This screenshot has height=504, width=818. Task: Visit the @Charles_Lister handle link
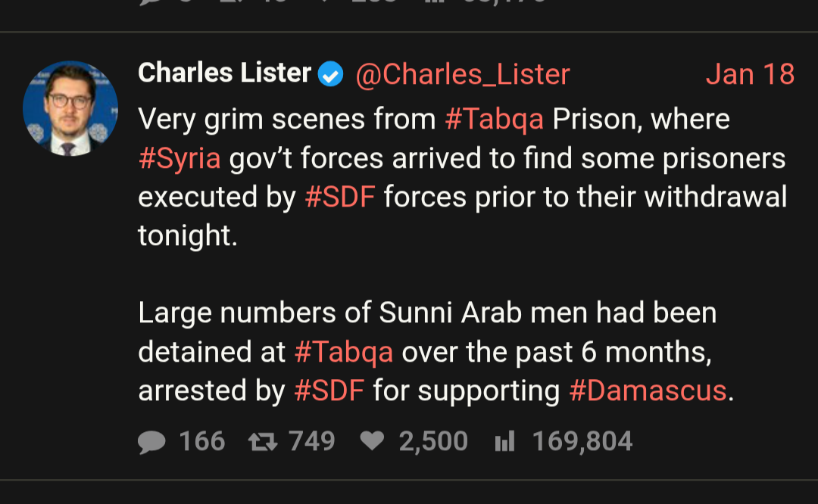[462, 74]
